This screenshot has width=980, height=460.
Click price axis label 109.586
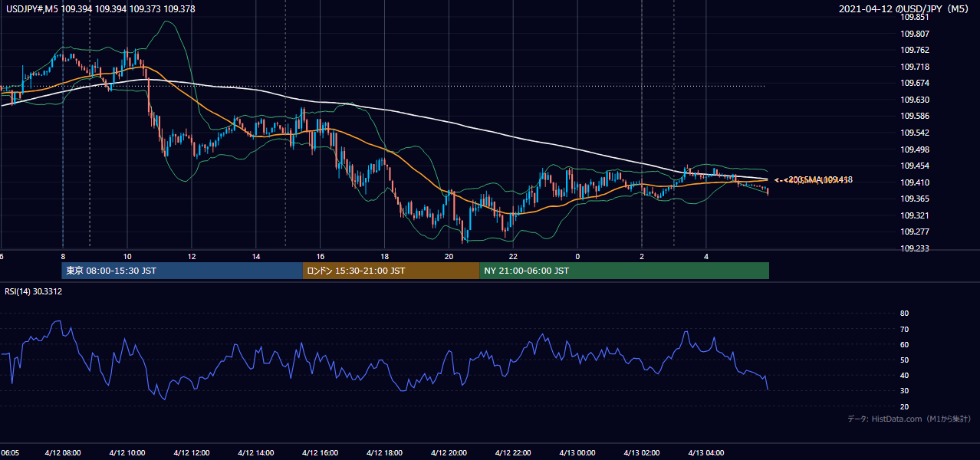915,117
